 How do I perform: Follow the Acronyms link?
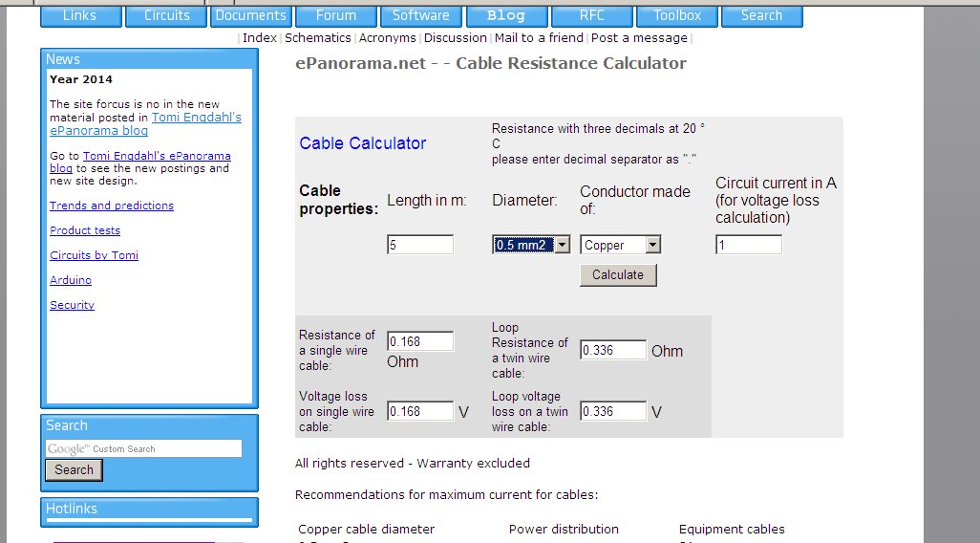388,38
